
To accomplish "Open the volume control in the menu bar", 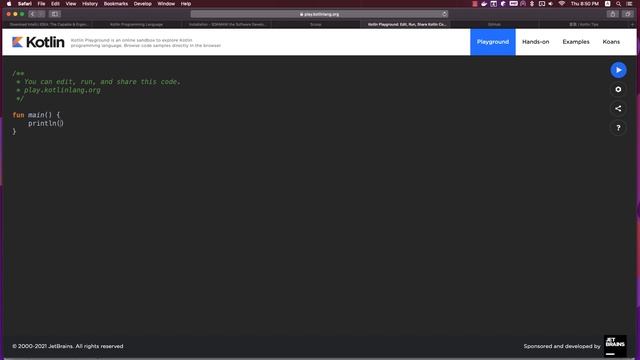I will 551,4.
